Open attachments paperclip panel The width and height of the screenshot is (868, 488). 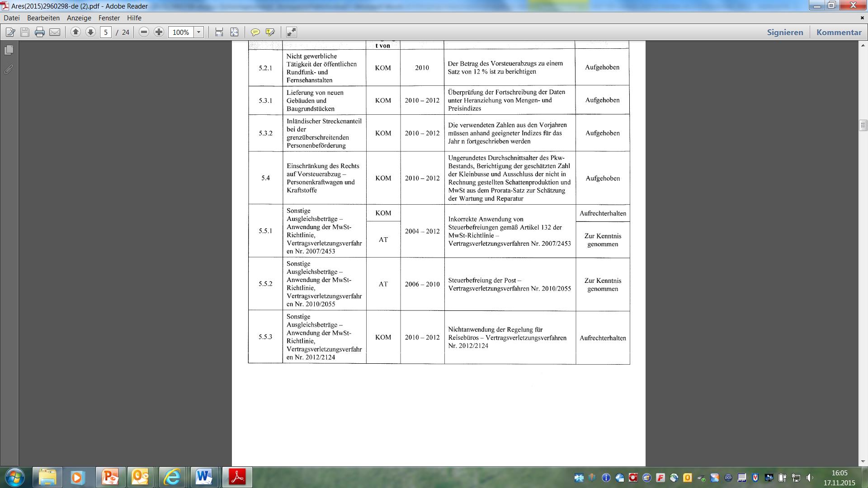(9, 70)
